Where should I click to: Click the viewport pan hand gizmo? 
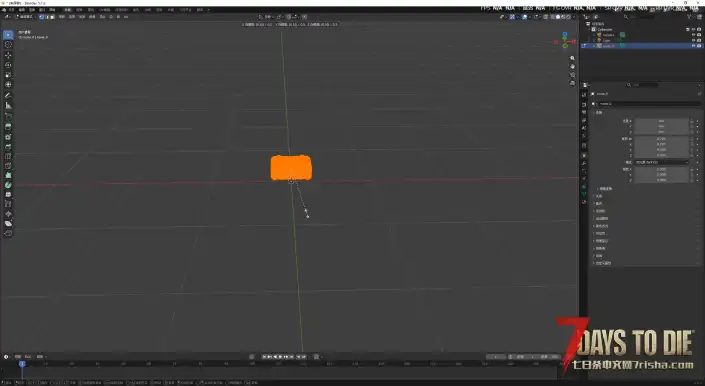tap(572, 67)
